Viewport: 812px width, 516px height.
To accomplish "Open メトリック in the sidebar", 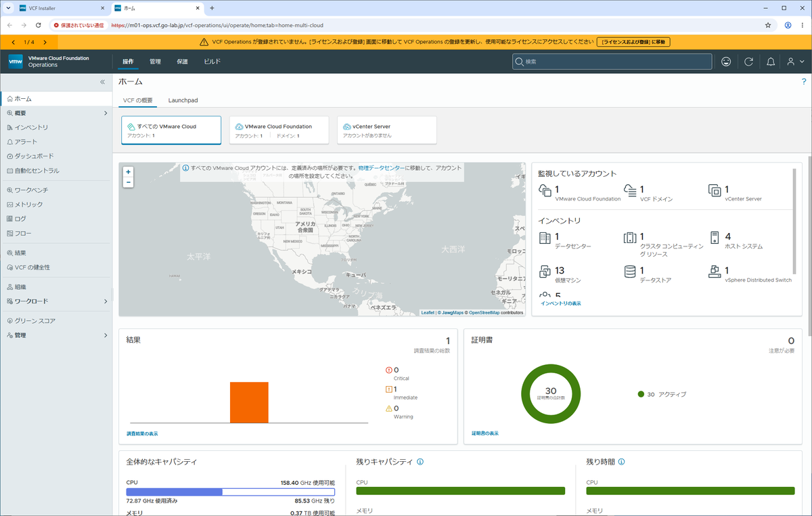I will pos(28,205).
